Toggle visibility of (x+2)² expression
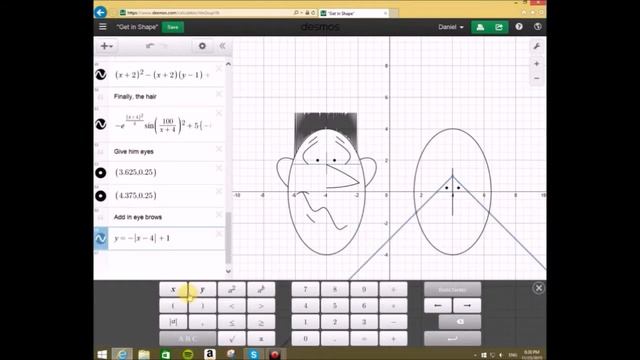The width and height of the screenshot is (640, 360). (101, 75)
